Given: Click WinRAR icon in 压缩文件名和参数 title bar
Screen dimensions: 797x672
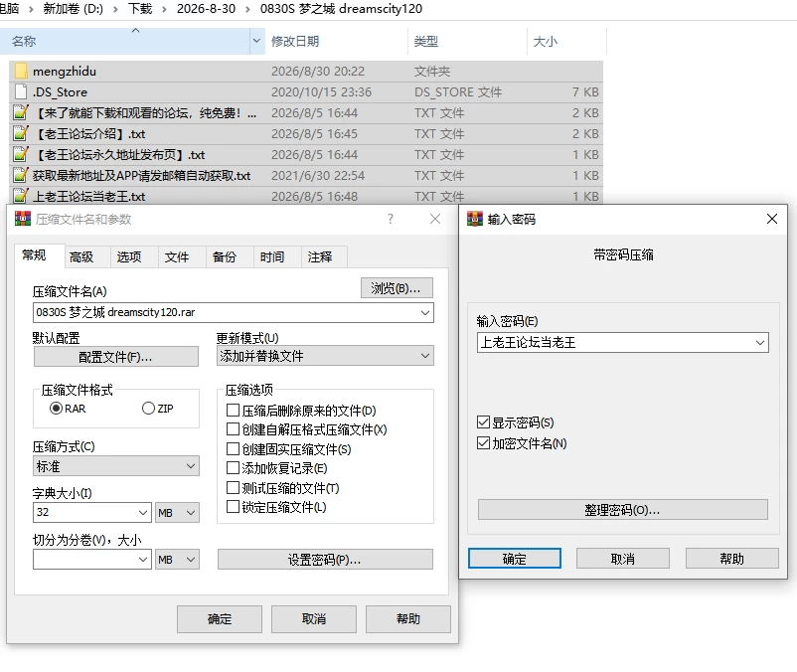Looking at the screenshot, I should [x=23, y=219].
